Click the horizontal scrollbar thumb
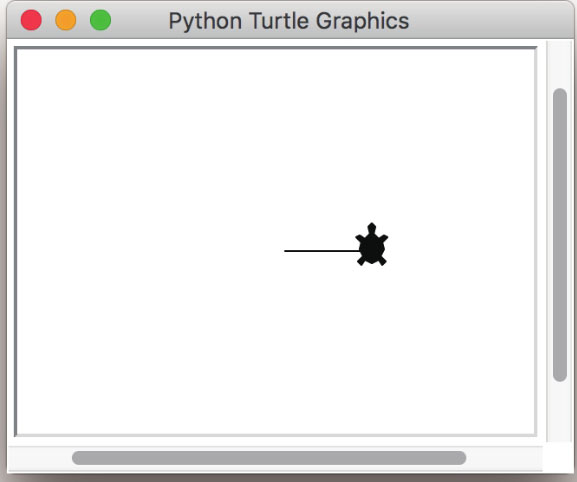Viewport: 577px width, 482px height. coord(269,458)
